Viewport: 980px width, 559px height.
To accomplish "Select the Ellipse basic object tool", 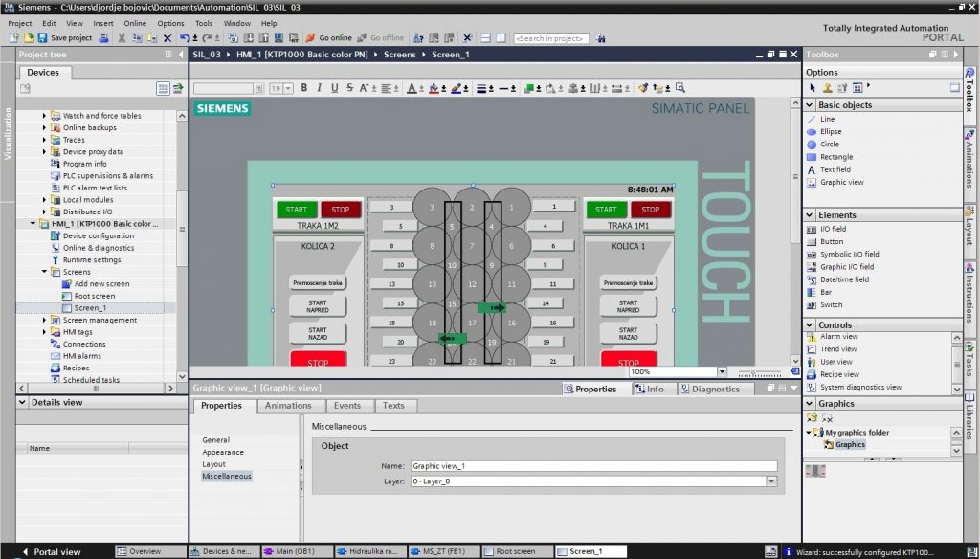I will (830, 131).
